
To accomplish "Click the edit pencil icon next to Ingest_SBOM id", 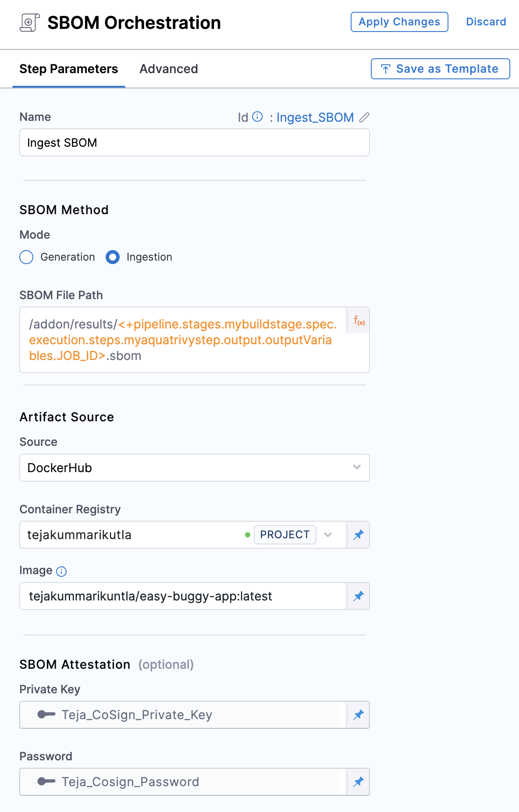I will point(364,117).
